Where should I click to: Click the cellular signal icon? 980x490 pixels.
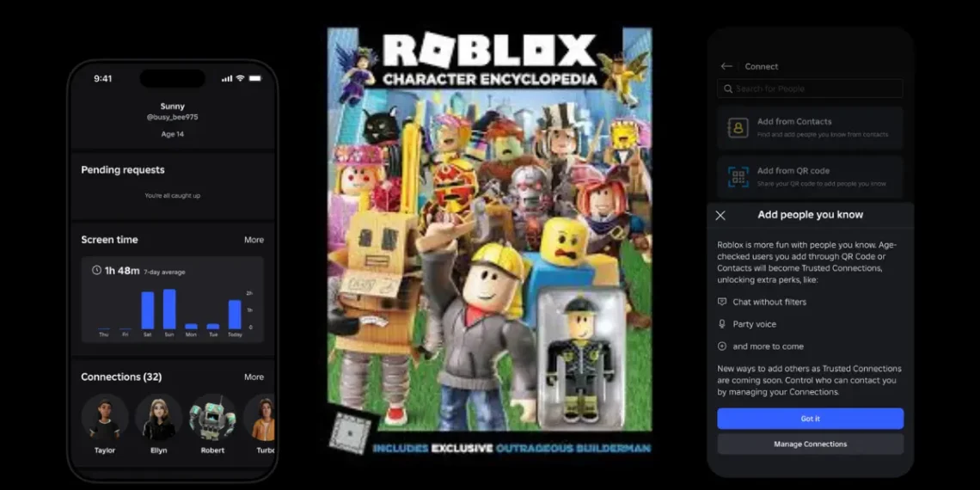click(227, 79)
